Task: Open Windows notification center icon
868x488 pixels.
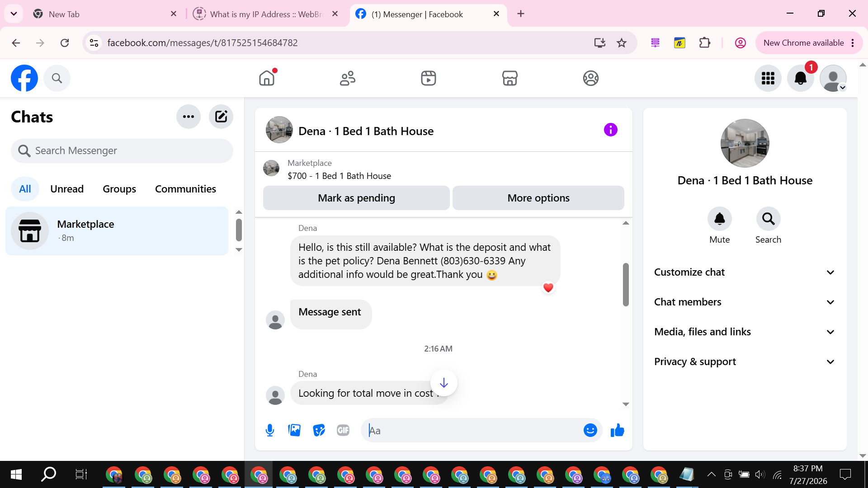Action: pos(845,474)
